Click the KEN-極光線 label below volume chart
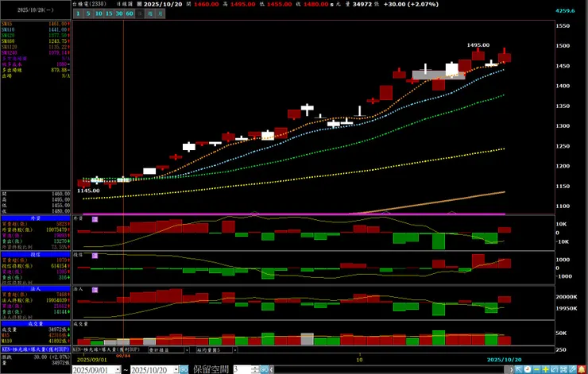Viewport: 588px width, 374px height. coord(106,349)
